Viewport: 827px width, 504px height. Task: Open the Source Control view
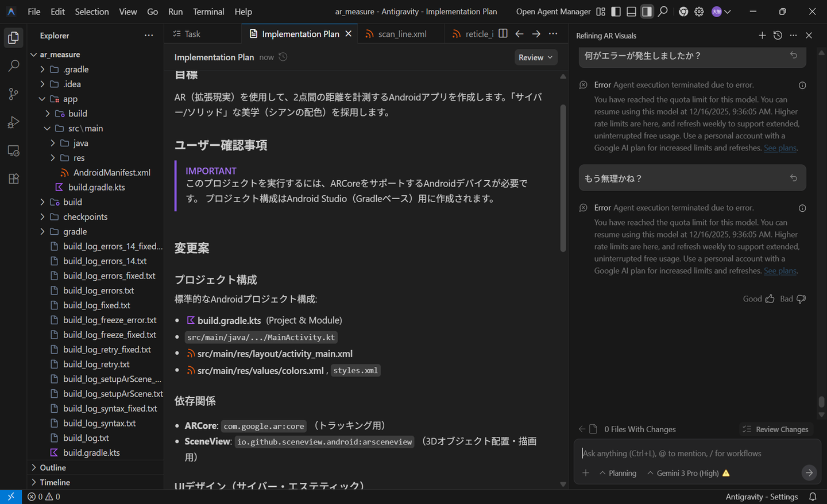click(x=14, y=94)
